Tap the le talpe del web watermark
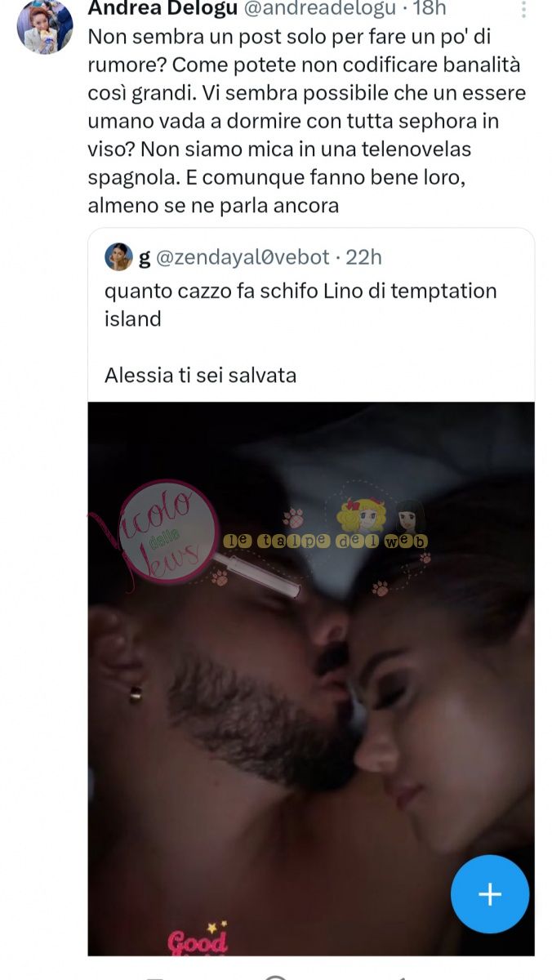 [x=326, y=541]
